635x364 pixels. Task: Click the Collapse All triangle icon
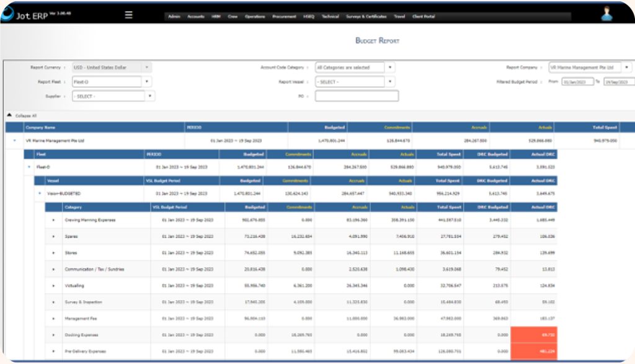pyautogui.click(x=9, y=115)
